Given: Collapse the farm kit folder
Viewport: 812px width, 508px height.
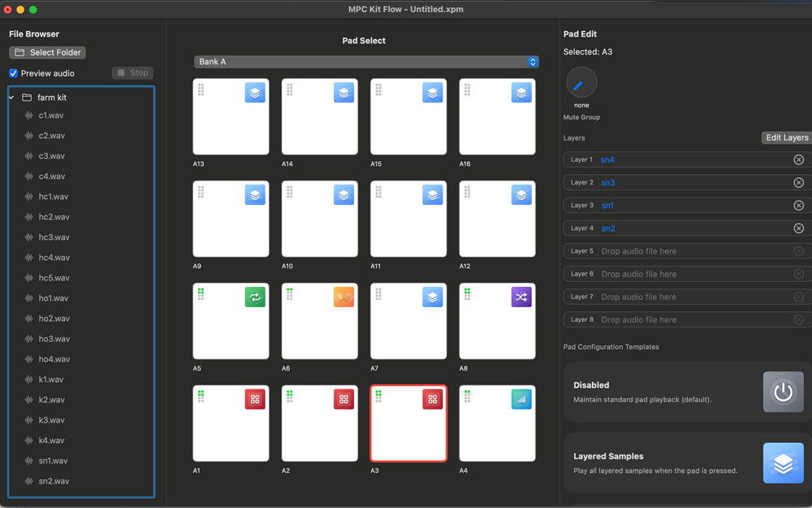Looking at the screenshot, I should [10, 97].
